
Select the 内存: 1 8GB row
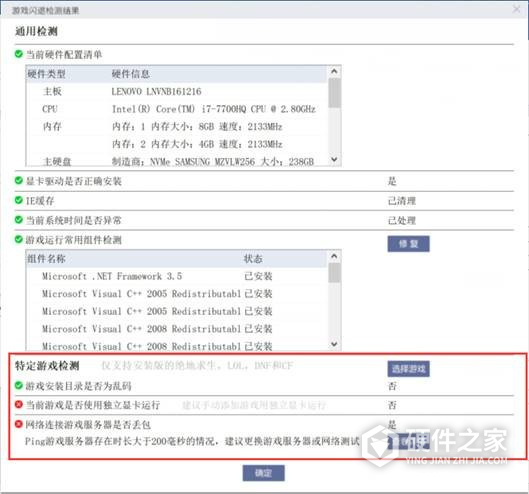coord(176,127)
